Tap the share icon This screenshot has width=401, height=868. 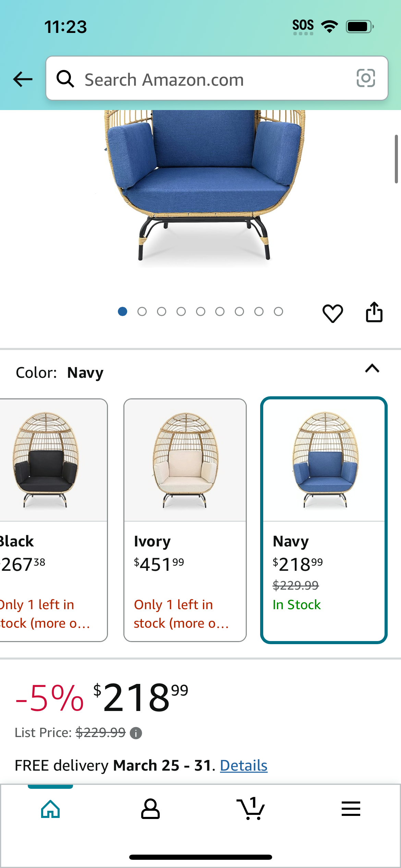(x=374, y=312)
